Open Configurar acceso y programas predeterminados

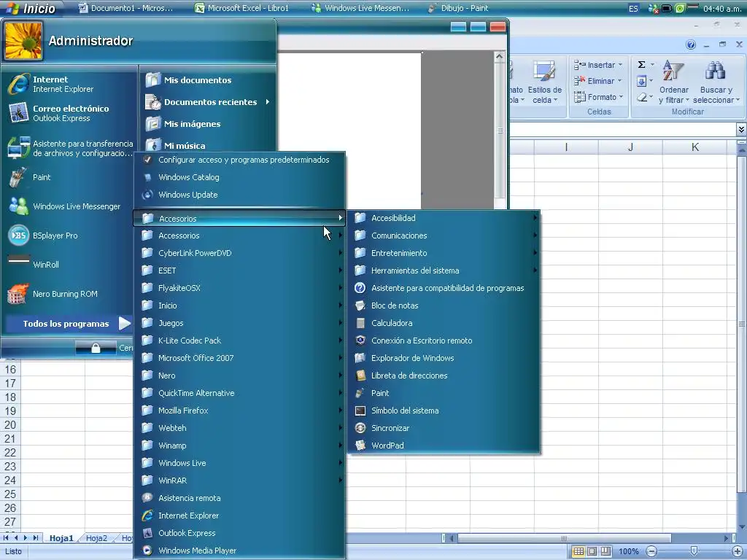(x=239, y=160)
